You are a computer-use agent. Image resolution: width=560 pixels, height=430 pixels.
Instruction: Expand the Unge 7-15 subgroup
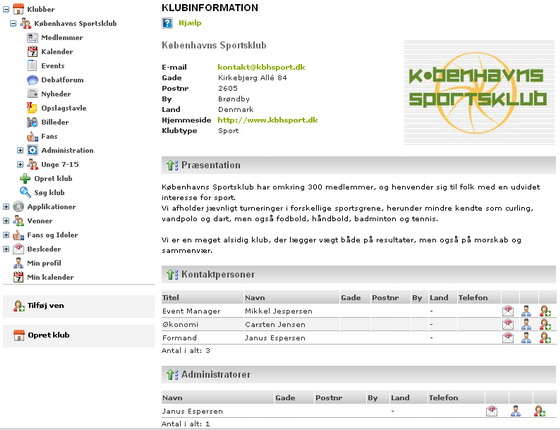click(x=20, y=164)
